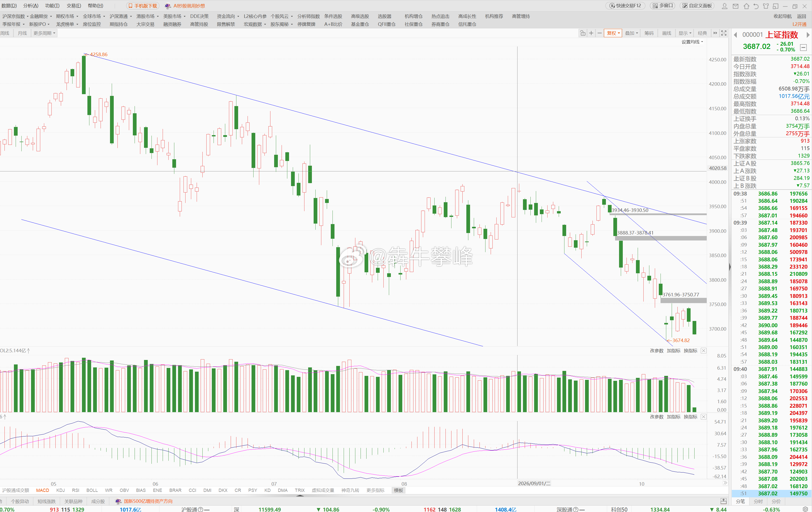Open the mail messages icon
The width and height of the screenshot is (812, 512).
tap(736, 6)
